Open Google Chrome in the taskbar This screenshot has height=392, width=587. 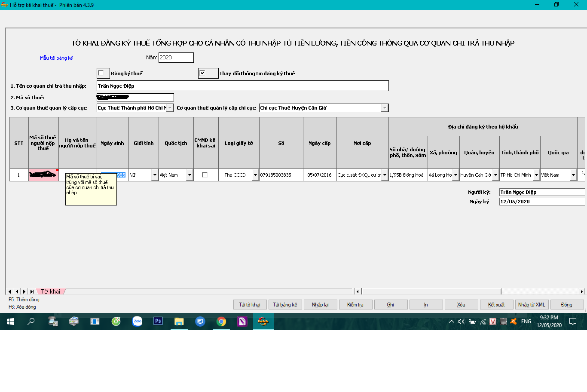tap(221, 321)
